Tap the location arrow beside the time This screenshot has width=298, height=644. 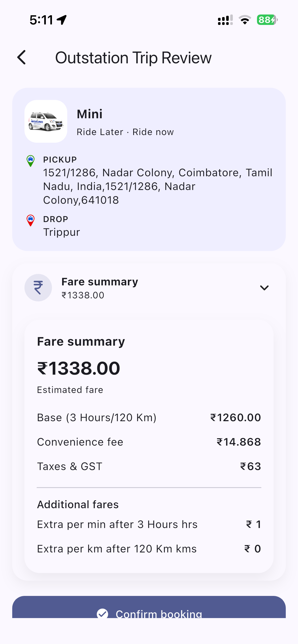pos(62,20)
